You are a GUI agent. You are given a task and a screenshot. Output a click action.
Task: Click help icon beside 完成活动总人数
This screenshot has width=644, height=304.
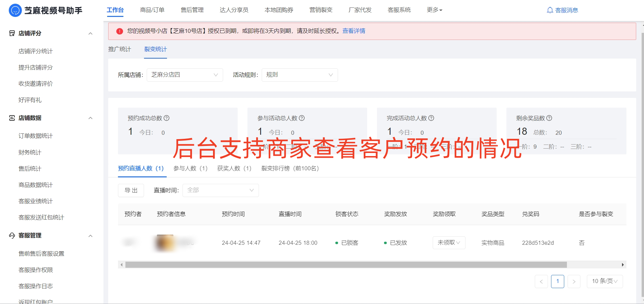tap(431, 118)
